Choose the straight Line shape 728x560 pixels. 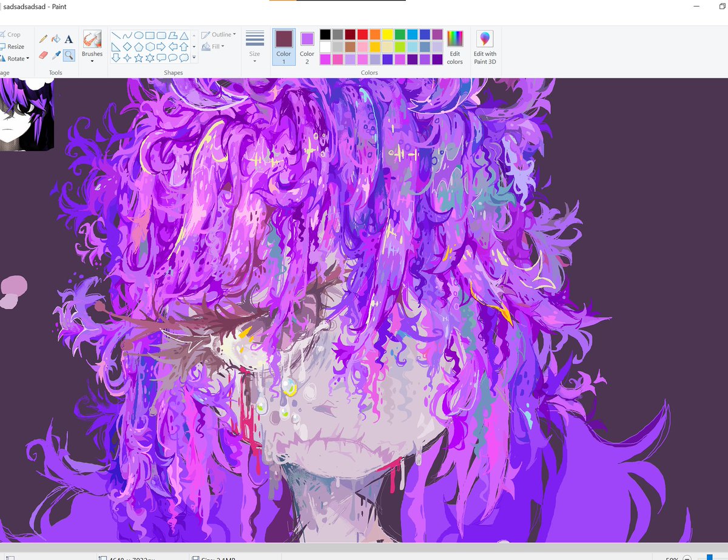pos(116,35)
